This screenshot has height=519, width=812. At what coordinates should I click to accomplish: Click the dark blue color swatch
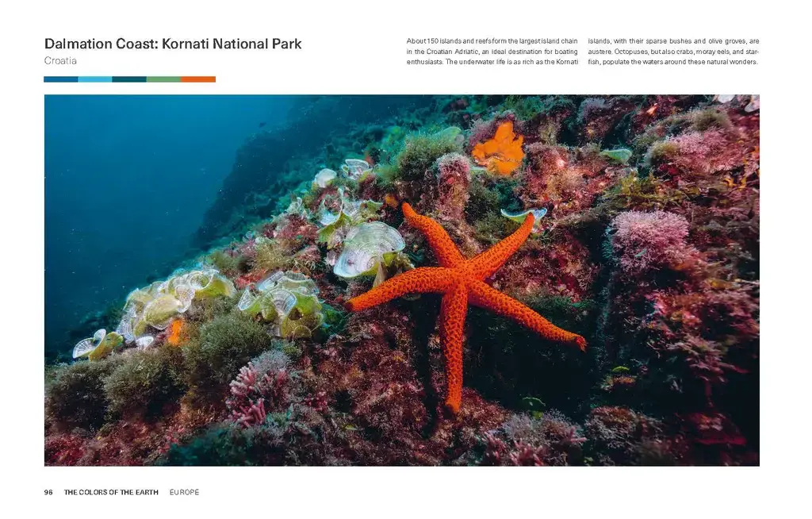(x=61, y=79)
